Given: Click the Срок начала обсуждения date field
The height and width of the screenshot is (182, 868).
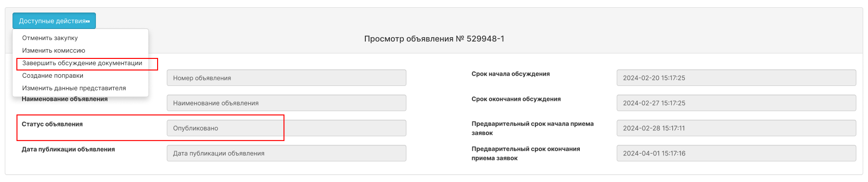Looking at the screenshot, I should [736, 78].
